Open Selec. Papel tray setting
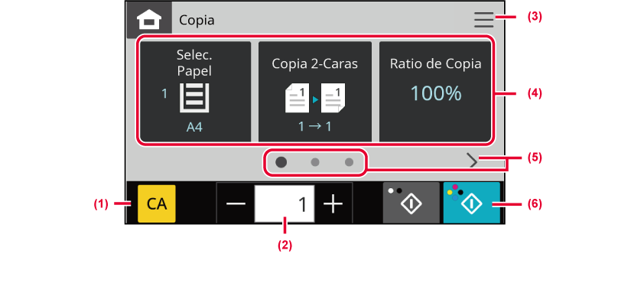The image size is (644, 283). (x=195, y=91)
